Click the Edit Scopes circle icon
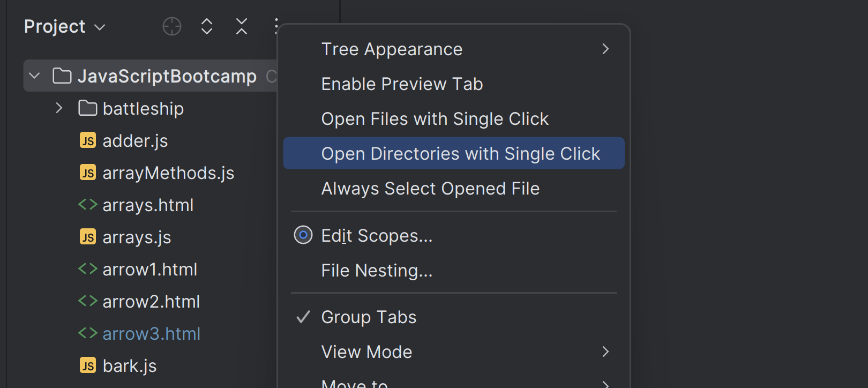Image resolution: width=868 pixels, height=388 pixels. coord(303,235)
